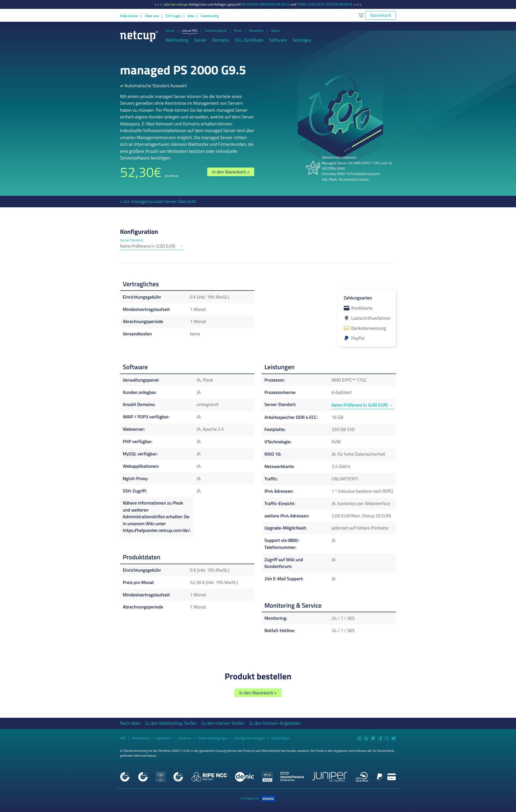
Task: Open netcup's Bluesky butterfly icon
Action: coord(393,738)
